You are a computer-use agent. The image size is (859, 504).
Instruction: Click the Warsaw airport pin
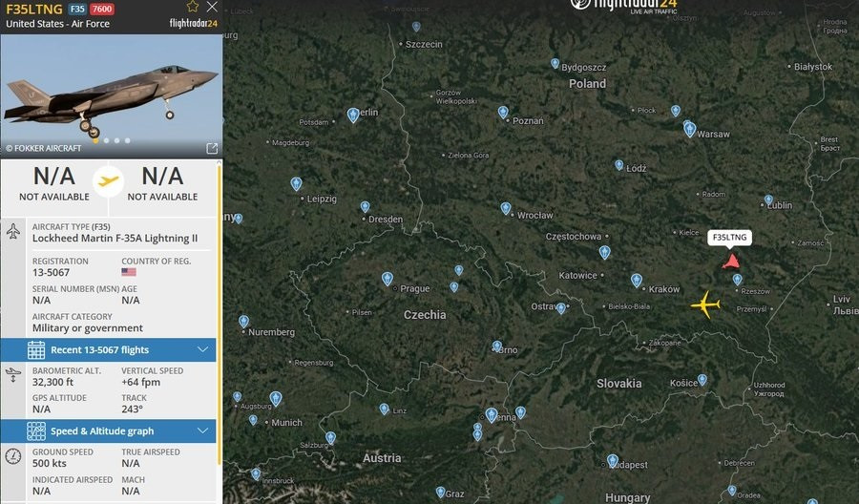click(689, 129)
